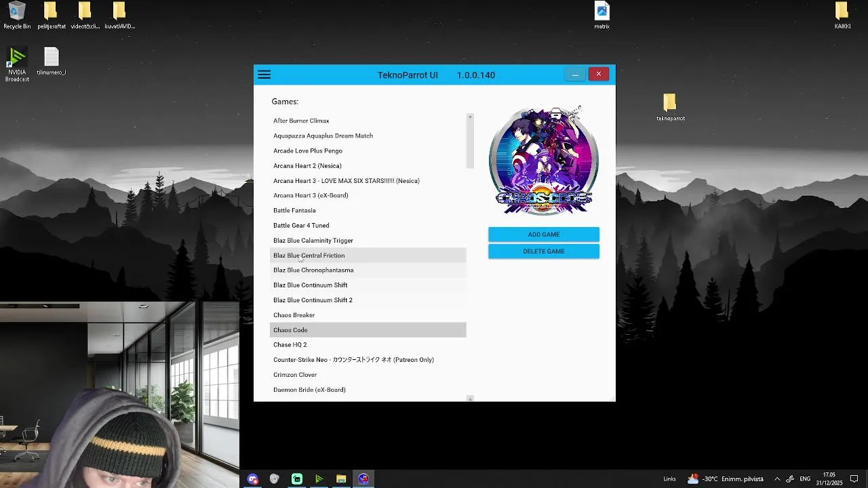Select the highlighted Chaos Code entry

pos(368,330)
